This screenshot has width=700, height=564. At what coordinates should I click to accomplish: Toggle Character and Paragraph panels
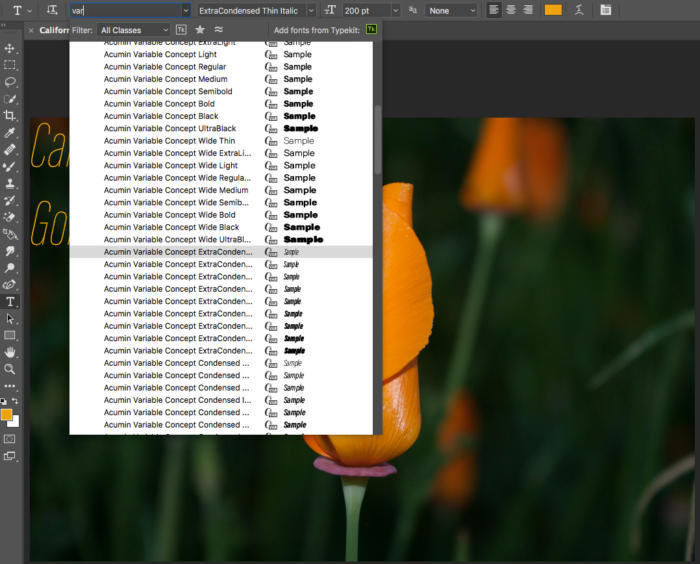[605, 10]
